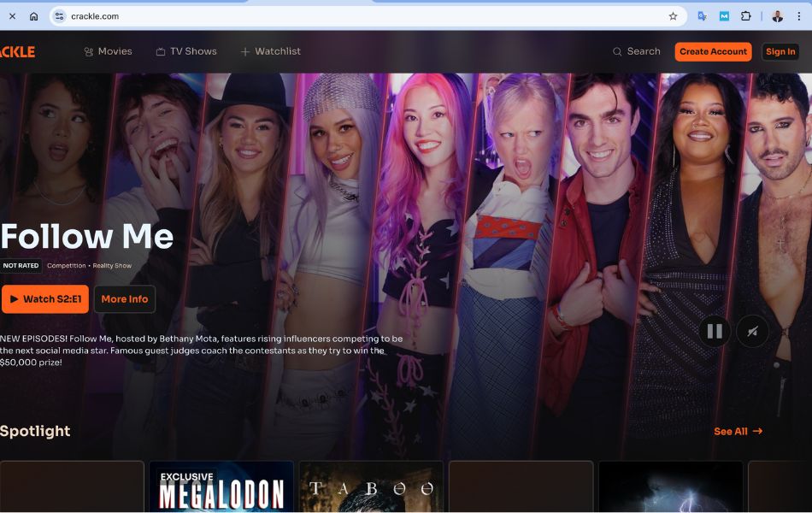The image size is (812, 513).
Task: Play Watch S2:E1 of Follow Me
Action: pyautogui.click(x=45, y=299)
